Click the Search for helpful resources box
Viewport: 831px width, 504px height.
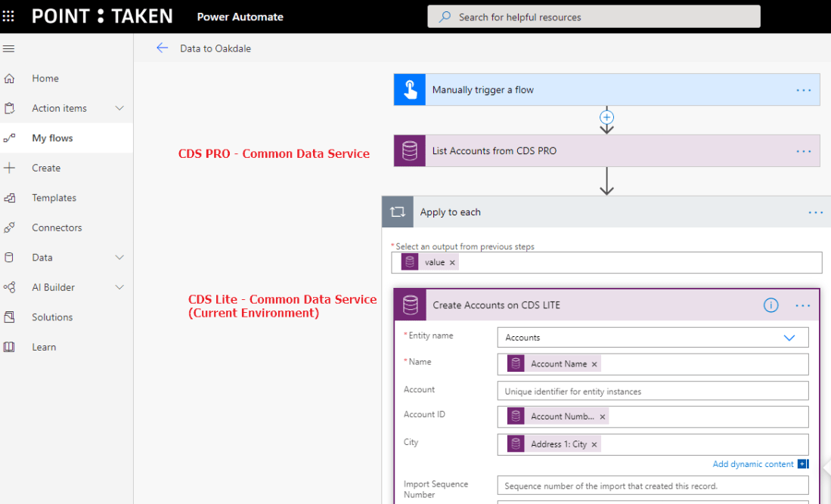tap(594, 17)
